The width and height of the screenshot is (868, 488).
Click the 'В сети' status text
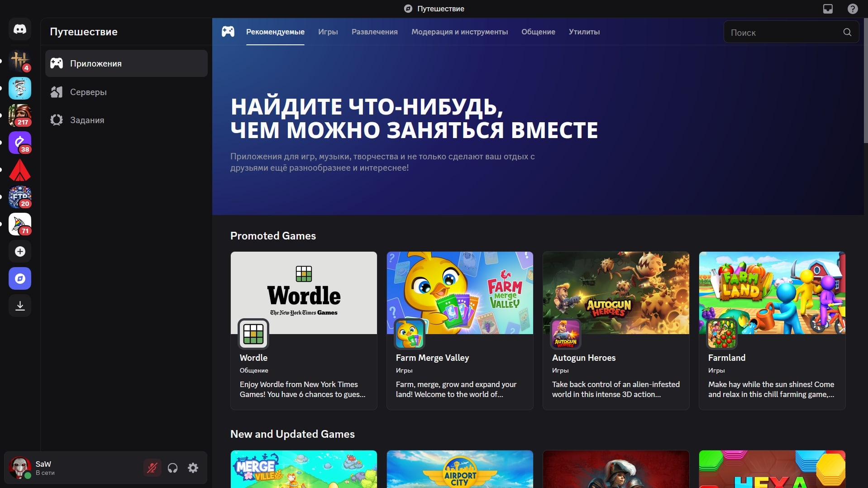[x=45, y=473]
